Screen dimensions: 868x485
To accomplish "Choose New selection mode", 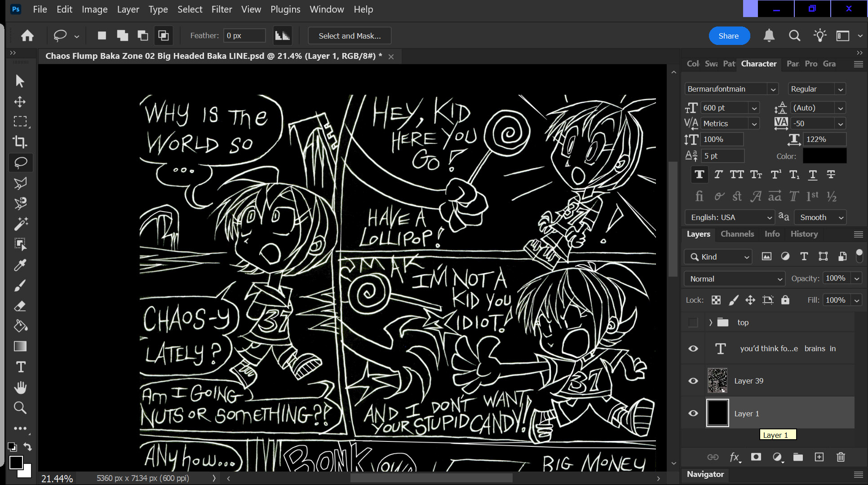I will coord(102,35).
